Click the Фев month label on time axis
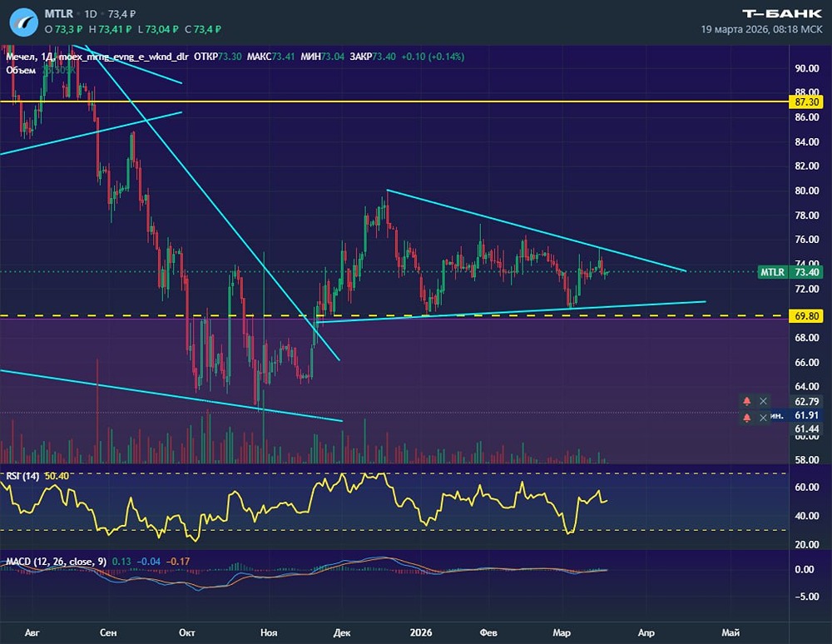 (x=488, y=632)
